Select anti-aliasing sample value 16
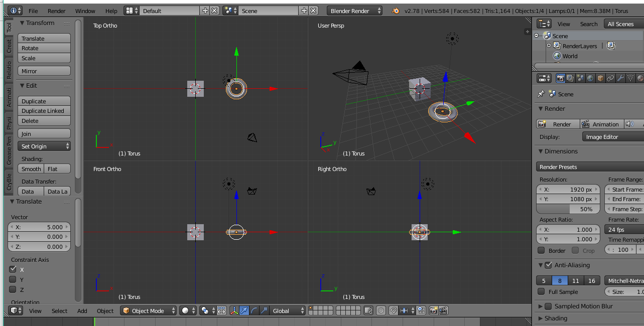The image size is (644, 326). [592, 280]
